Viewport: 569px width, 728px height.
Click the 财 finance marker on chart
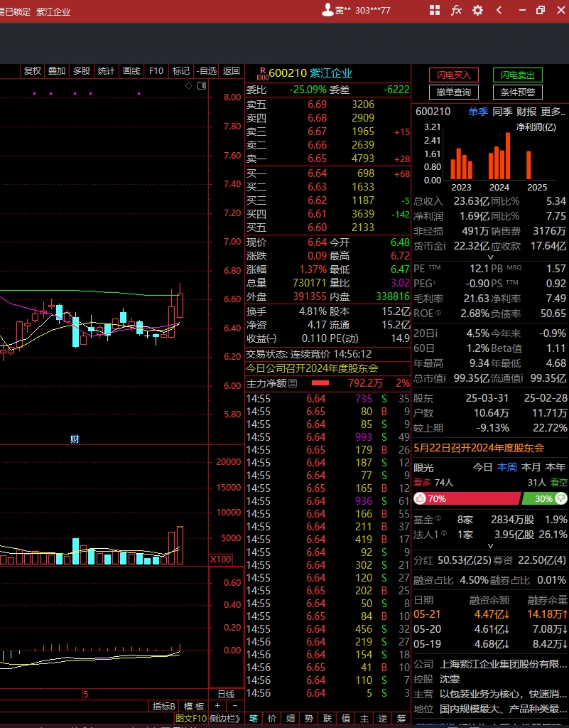click(x=75, y=439)
